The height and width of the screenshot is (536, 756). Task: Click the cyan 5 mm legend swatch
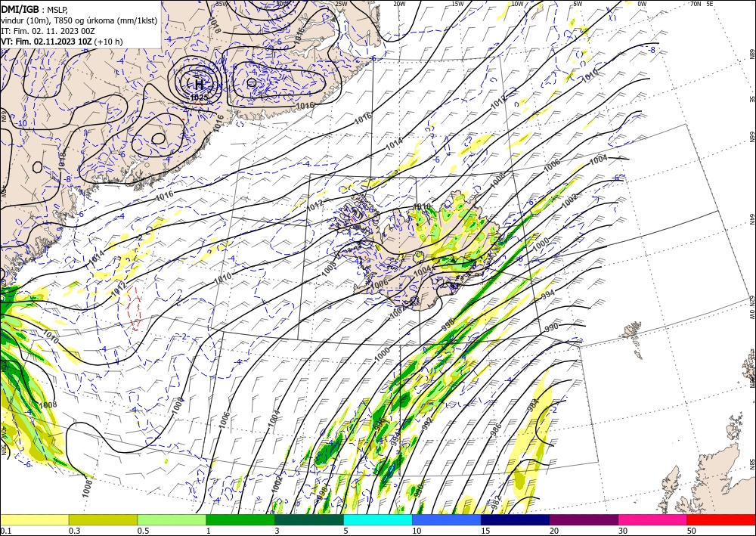(x=378, y=519)
